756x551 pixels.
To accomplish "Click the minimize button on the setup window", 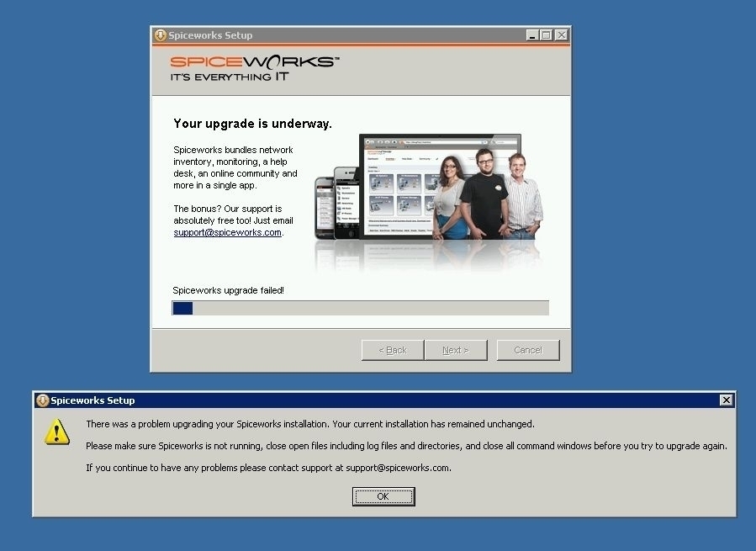I will point(531,34).
